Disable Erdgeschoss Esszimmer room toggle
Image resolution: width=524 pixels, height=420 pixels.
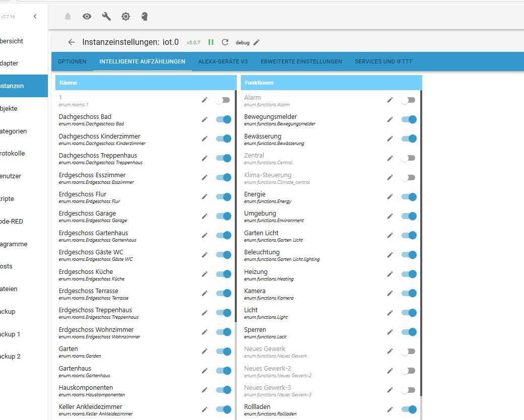[x=224, y=177]
